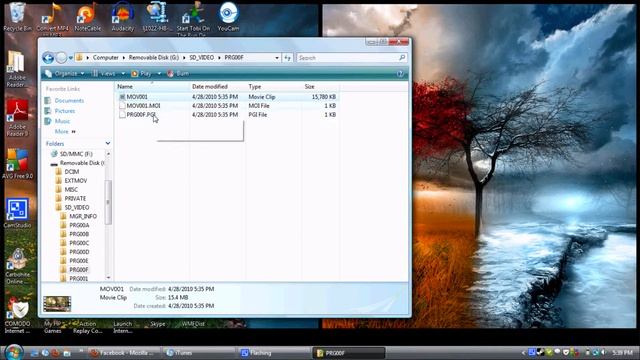Click the Explorer Forward arrow button
The height and width of the screenshot is (360, 640).
(x=61, y=58)
